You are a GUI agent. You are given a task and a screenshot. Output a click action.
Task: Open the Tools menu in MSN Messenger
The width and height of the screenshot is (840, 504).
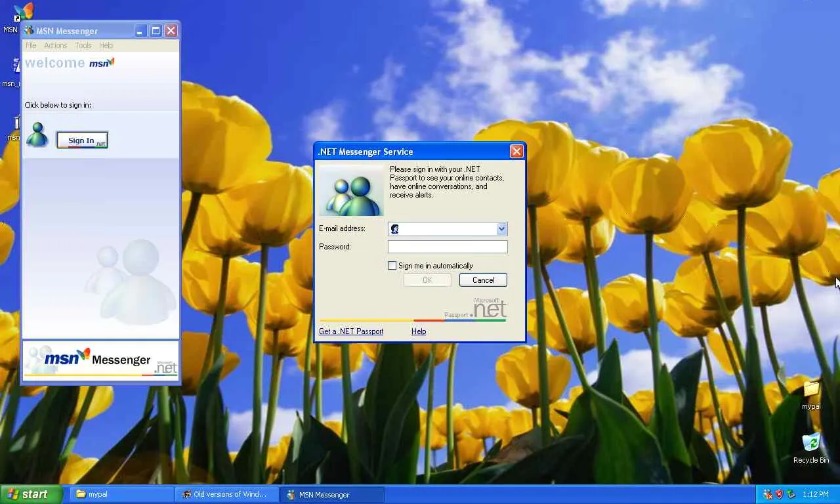point(83,45)
